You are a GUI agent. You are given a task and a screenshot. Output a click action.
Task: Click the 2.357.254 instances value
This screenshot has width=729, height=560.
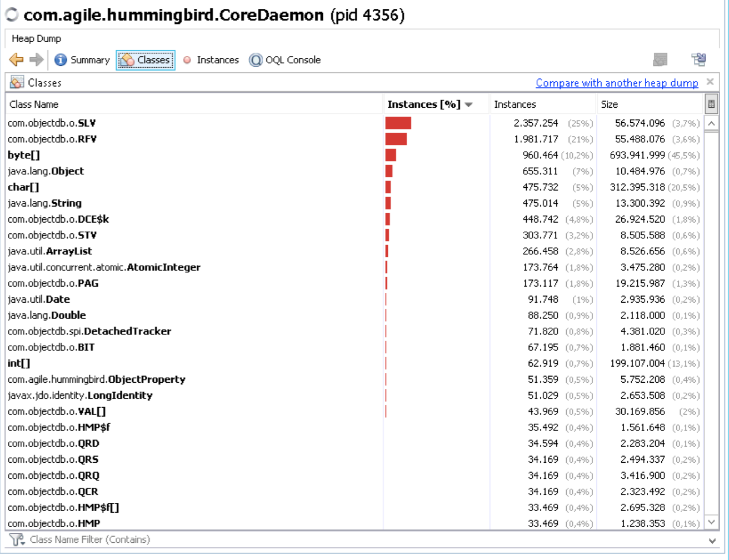(536, 123)
